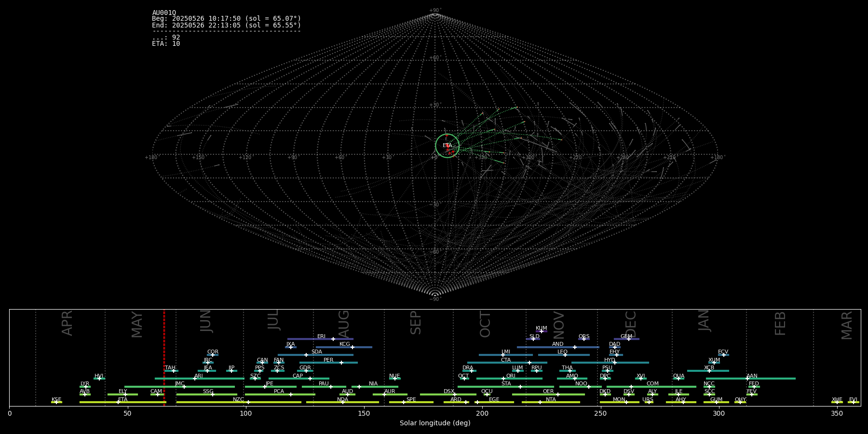This screenshot has height=434, width=868.
Task: Click the FEB month label on the timeline
Action: (780, 324)
